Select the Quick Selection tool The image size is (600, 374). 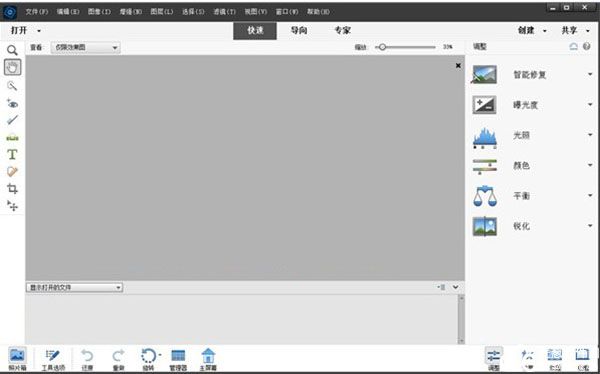pyautogui.click(x=12, y=86)
